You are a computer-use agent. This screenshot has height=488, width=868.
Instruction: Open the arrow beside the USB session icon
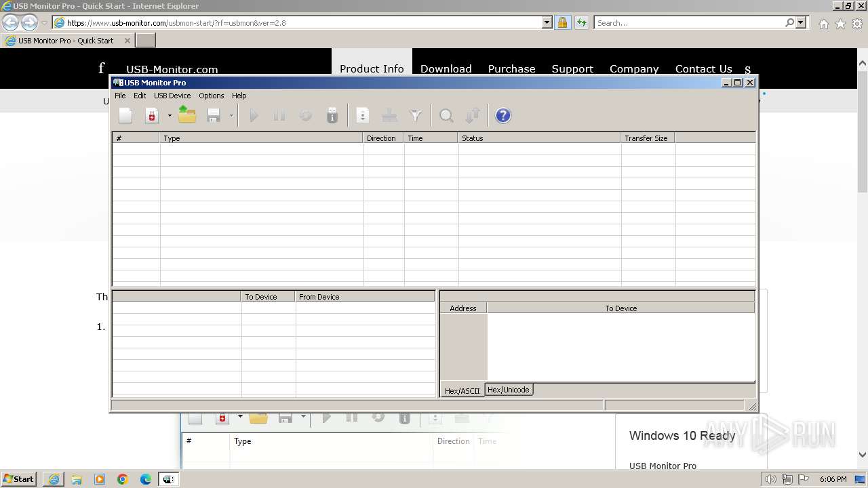pyautogui.click(x=169, y=116)
